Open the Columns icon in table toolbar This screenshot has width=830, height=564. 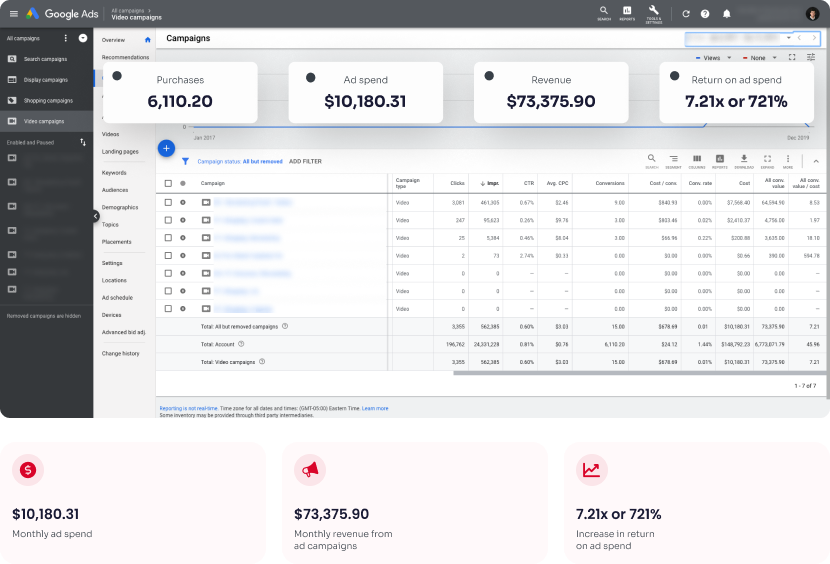click(696, 160)
